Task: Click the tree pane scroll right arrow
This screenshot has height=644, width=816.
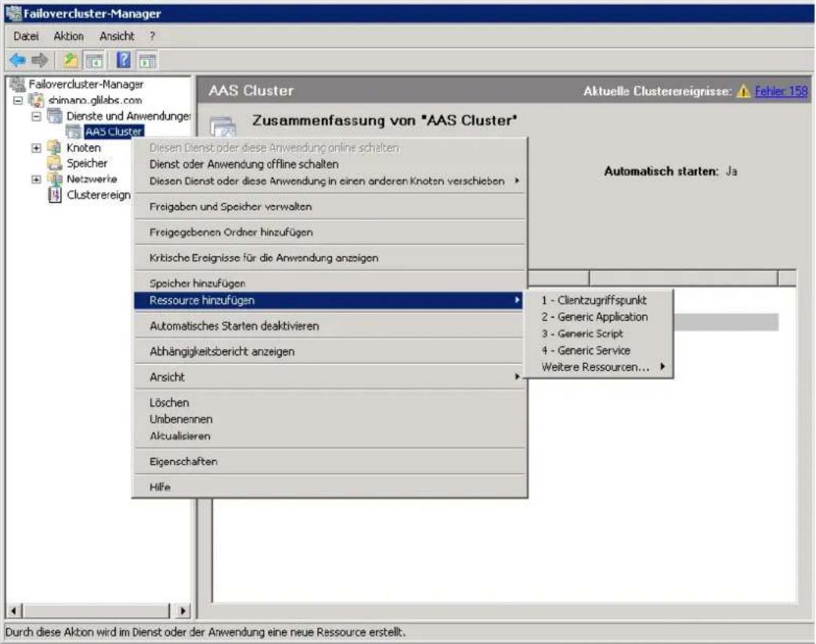Action: coord(183,610)
